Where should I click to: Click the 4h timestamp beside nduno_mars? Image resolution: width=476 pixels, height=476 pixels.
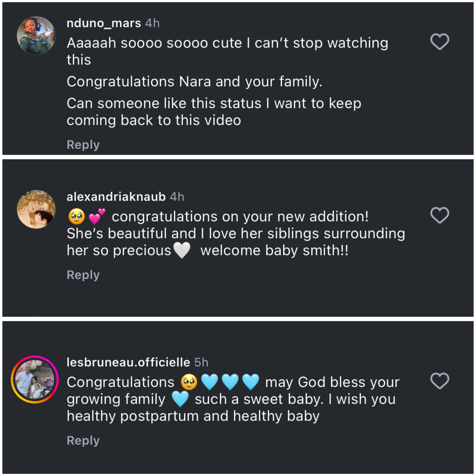pos(152,23)
